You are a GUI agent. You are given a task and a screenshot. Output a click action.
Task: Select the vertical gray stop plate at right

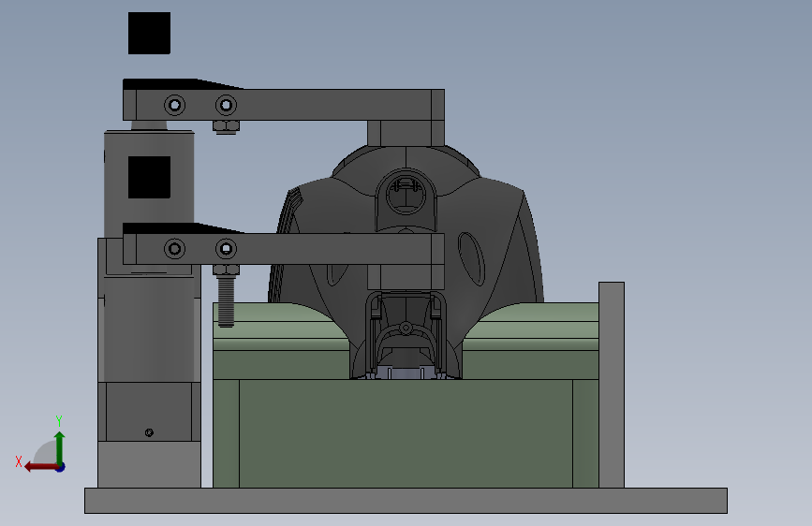[x=612, y=385]
